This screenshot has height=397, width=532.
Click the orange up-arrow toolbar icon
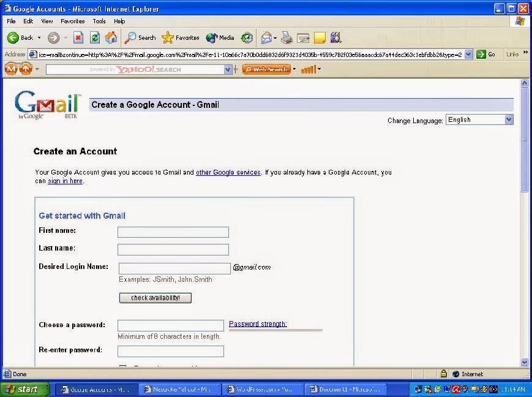26,69
